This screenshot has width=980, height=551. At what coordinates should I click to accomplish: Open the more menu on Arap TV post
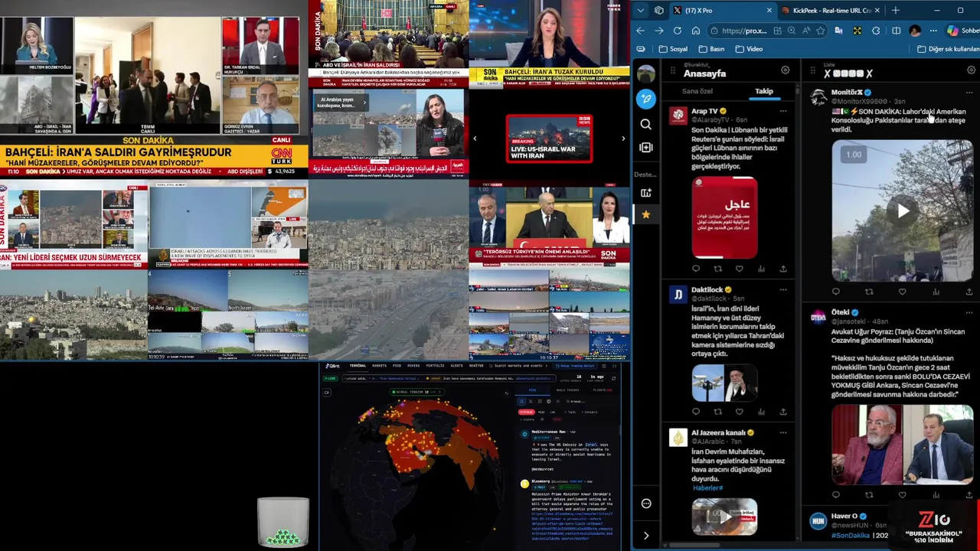click(x=783, y=112)
